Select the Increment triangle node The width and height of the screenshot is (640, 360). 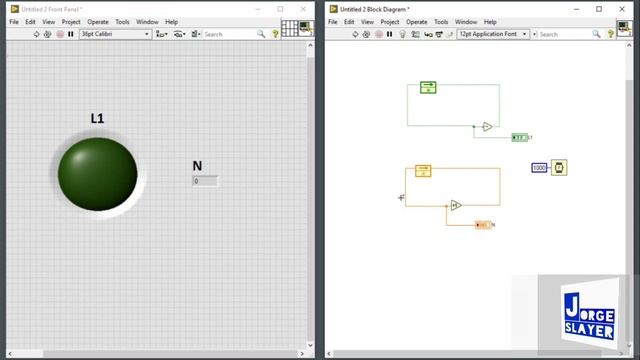456,205
